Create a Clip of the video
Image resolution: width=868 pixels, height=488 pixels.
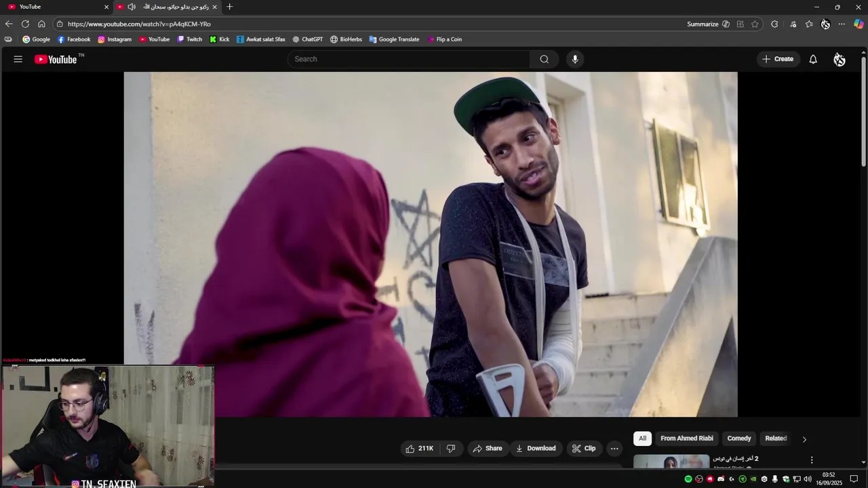click(x=584, y=449)
